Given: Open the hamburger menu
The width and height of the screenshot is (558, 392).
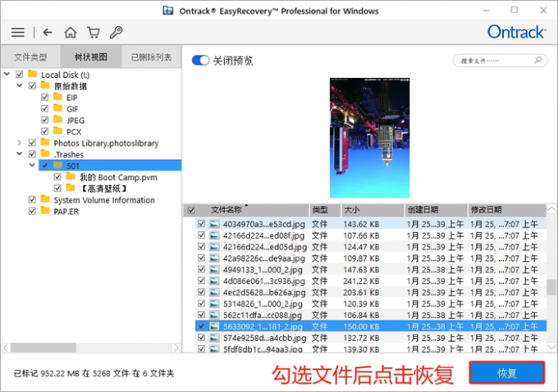Looking at the screenshot, I should [x=18, y=32].
